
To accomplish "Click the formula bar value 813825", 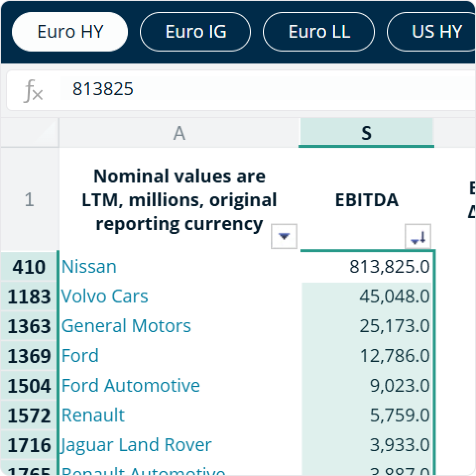I will tap(103, 89).
